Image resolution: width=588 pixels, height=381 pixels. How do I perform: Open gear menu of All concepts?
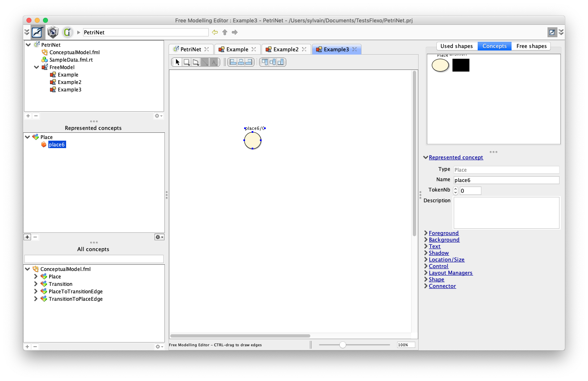tap(159, 347)
